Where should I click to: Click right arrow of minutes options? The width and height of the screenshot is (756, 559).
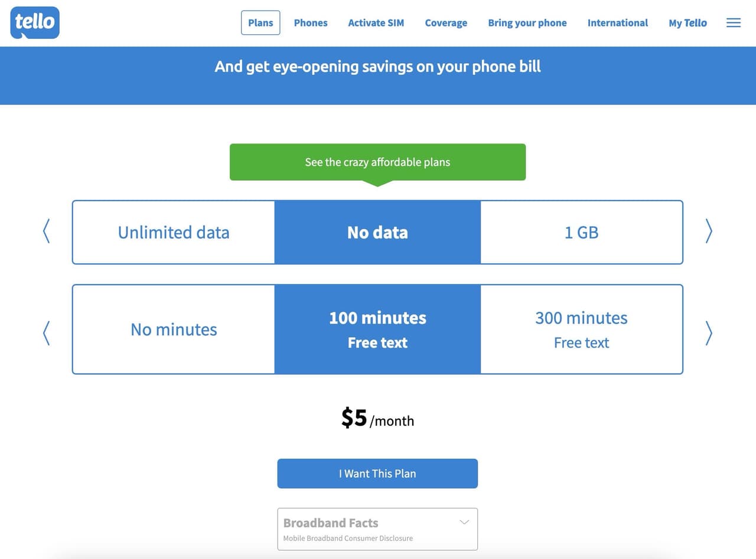[x=709, y=333]
